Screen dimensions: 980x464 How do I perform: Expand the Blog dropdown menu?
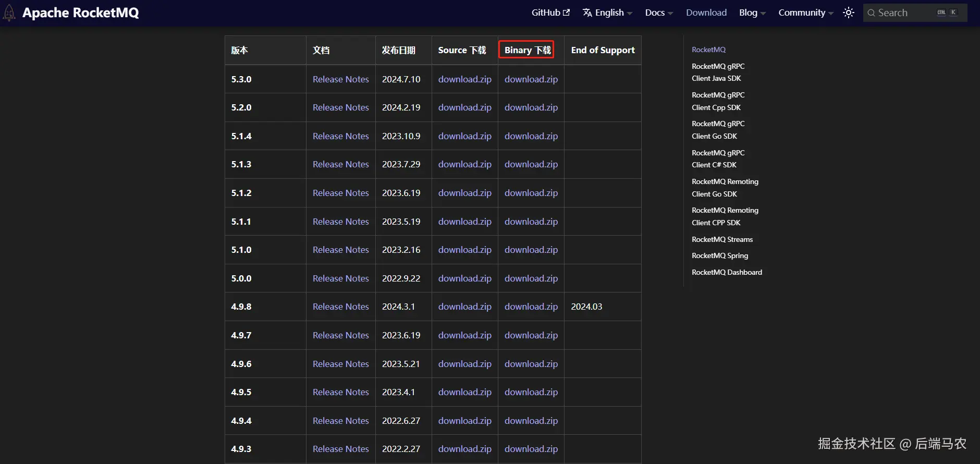coord(752,13)
